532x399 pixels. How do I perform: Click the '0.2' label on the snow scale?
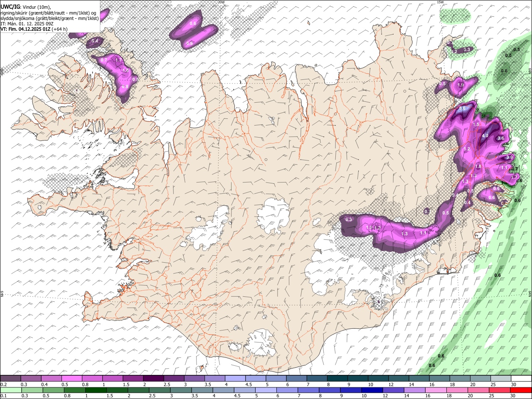click(x=3, y=384)
